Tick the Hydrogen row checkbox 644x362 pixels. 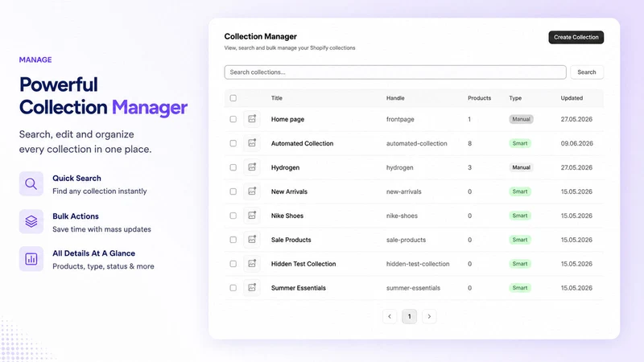pos(233,167)
